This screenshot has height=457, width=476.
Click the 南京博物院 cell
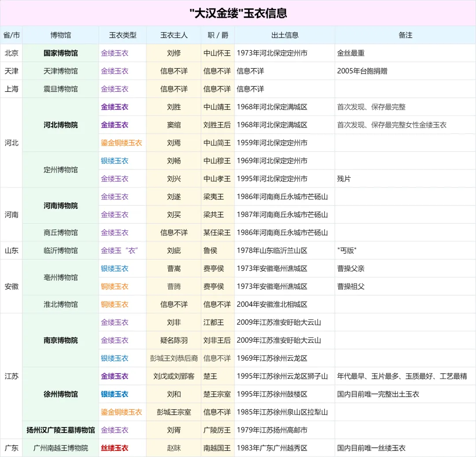point(61,340)
